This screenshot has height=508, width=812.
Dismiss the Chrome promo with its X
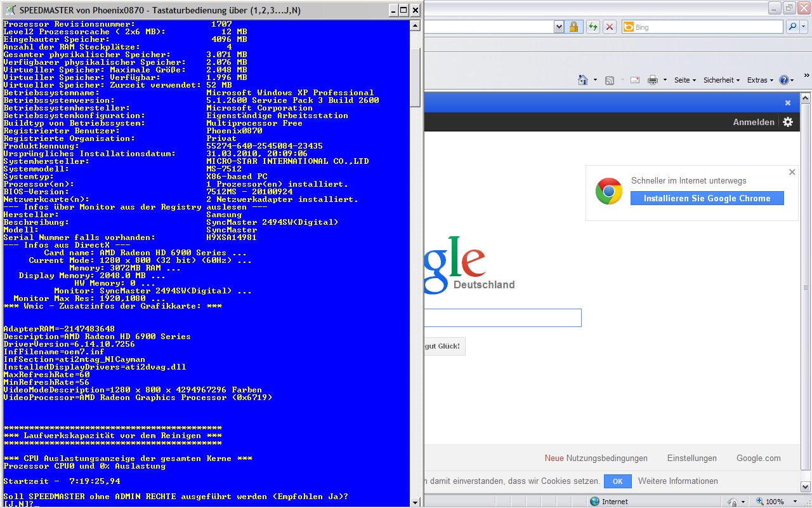(x=792, y=172)
